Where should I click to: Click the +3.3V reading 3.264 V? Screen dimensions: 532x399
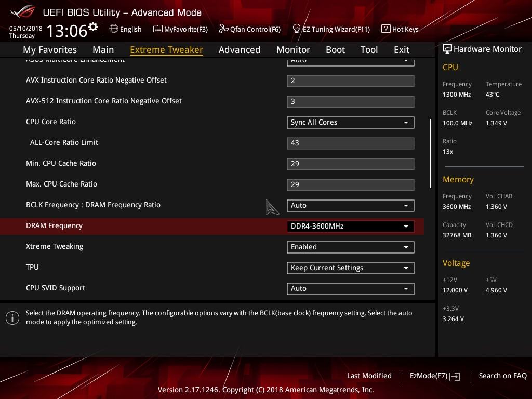click(x=453, y=318)
